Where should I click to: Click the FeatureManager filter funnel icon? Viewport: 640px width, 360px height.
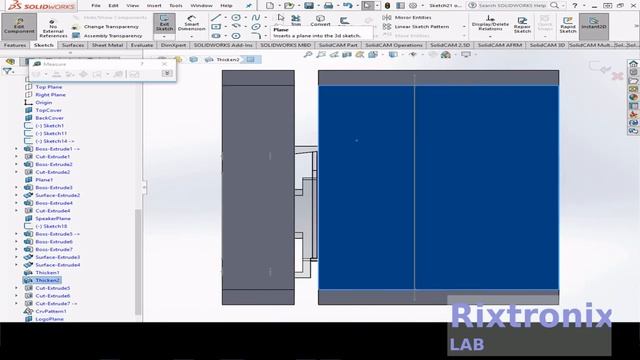(x=7, y=72)
